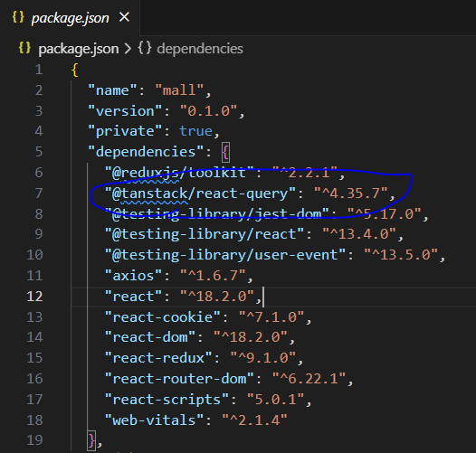Click the "react-redux" key
This screenshot has width=476, height=453.
click(158, 358)
